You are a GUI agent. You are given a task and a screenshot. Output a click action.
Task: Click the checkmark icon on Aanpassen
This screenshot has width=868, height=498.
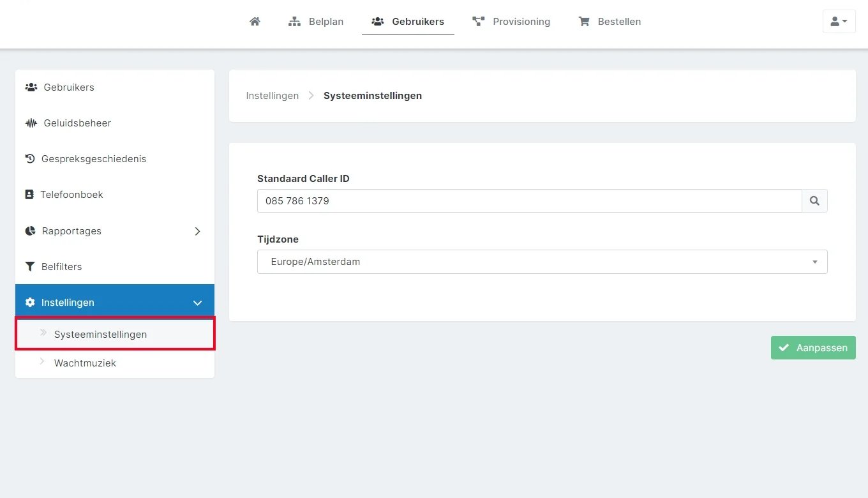784,348
